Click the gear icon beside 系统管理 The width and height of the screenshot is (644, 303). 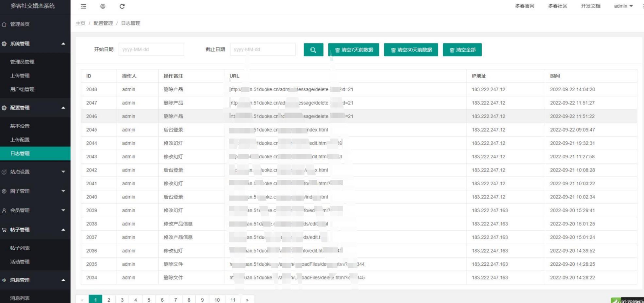[x=4, y=44]
